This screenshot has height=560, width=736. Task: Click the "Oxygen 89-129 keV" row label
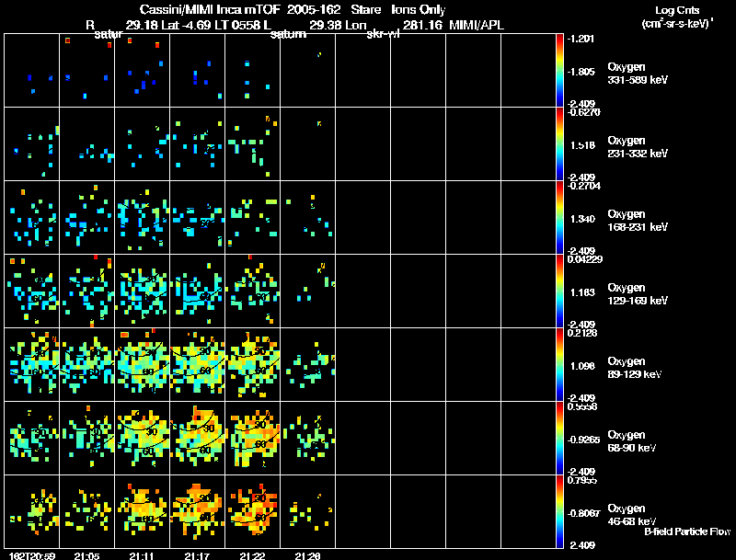click(x=635, y=368)
